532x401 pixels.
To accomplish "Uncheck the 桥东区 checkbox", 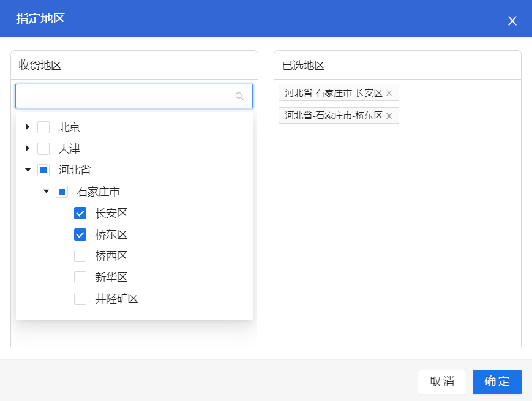I will click(x=80, y=234).
